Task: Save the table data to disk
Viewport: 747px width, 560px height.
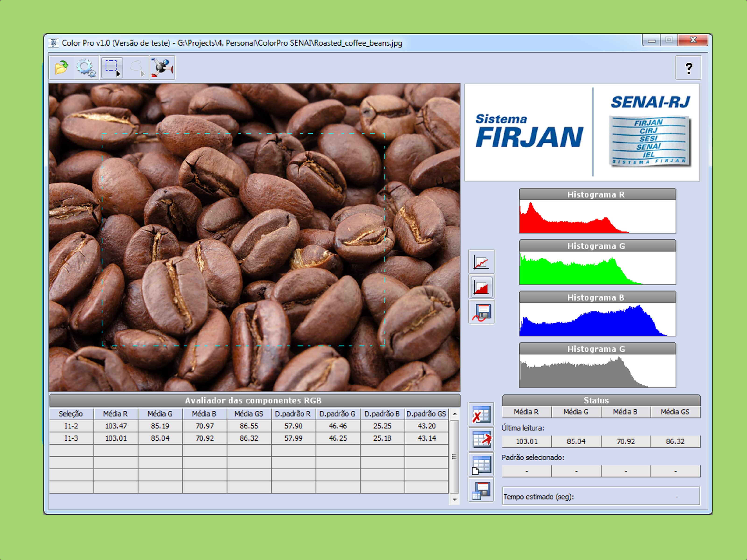Action: 481,490
